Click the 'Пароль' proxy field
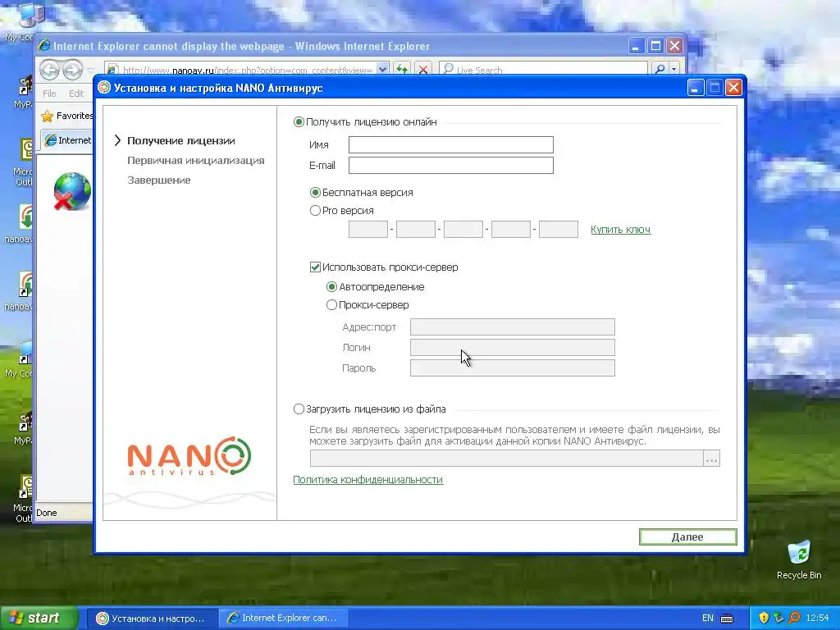Screen dimensions: 840x630 point(512,367)
